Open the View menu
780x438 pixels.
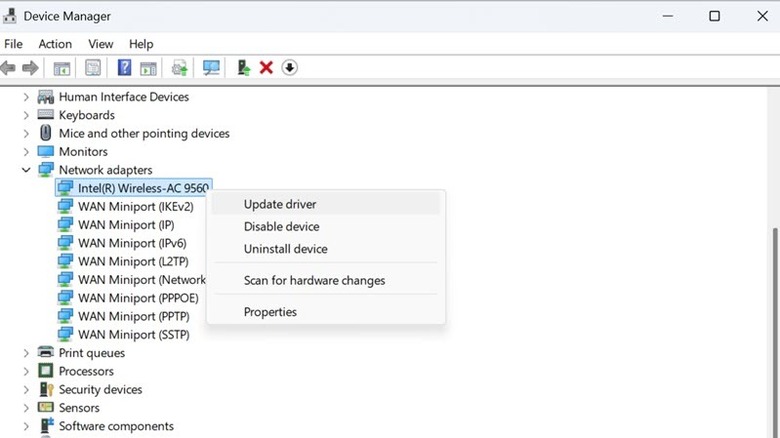tap(100, 44)
